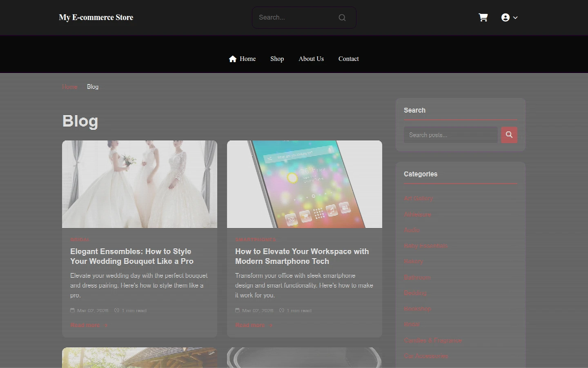The width and height of the screenshot is (588, 368).
Task: Open the Shop menu item
Action: 277,59
